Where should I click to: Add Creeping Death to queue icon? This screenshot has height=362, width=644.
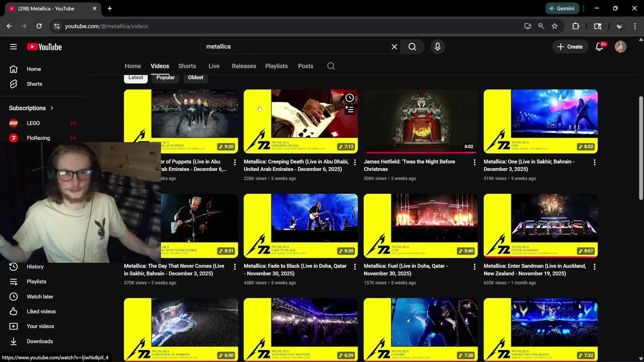click(350, 109)
